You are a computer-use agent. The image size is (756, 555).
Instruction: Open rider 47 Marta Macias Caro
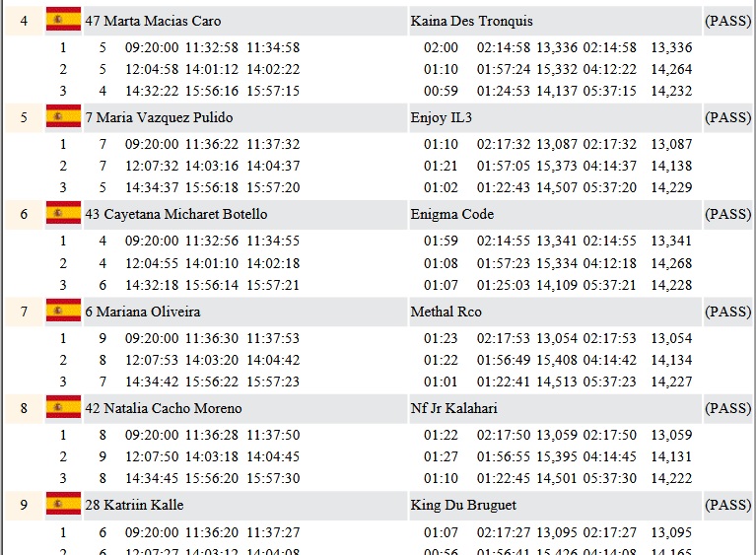click(x=153, y=21)
